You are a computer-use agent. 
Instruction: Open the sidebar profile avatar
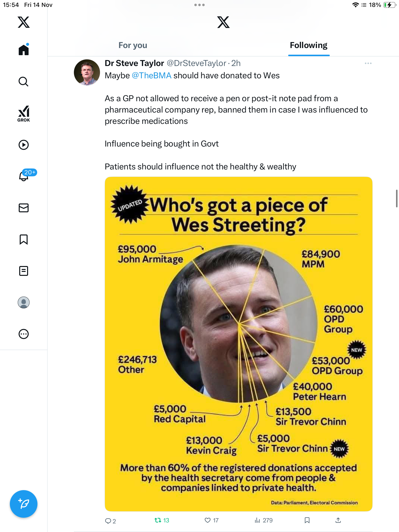[x=24, y=302]
